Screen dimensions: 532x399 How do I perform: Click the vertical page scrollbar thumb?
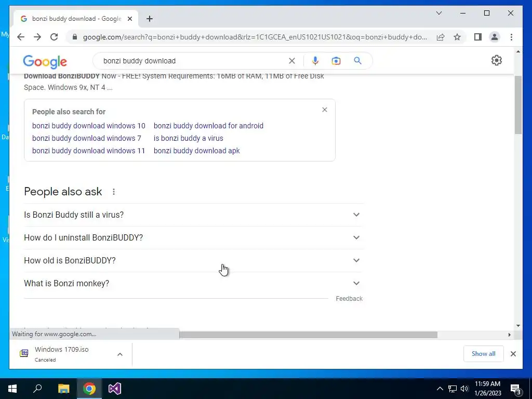518,105
